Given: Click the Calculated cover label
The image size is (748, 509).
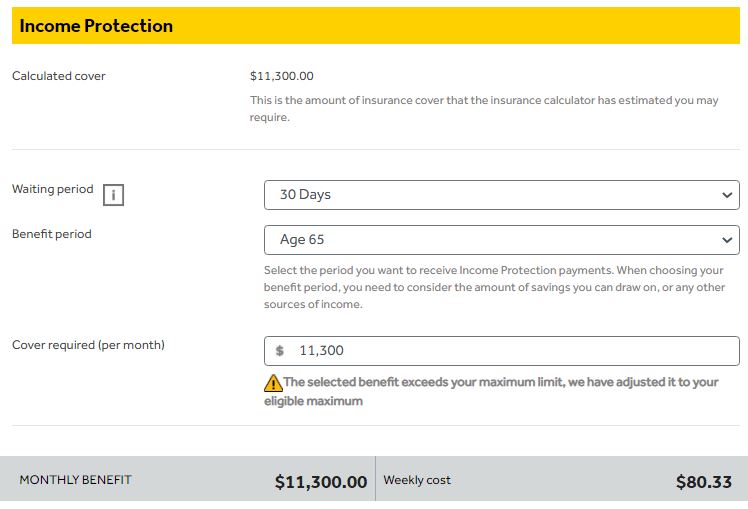Looking at the screenshot, I should point(59,76).
